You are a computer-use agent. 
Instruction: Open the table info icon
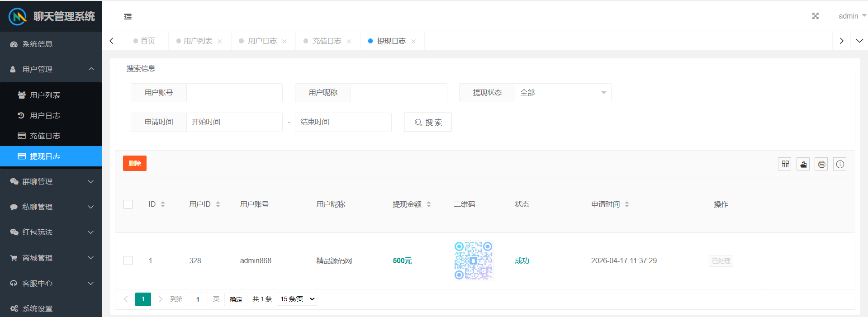click(x=840, y=164)
